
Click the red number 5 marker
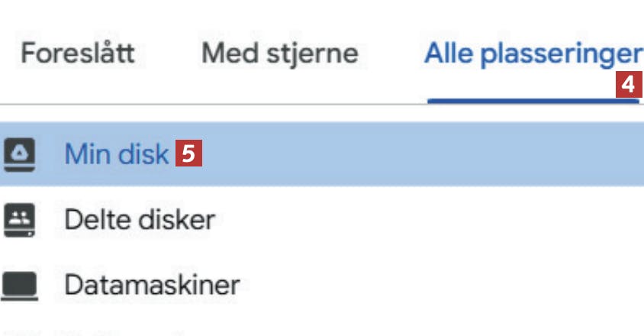(x=188, y=155)
